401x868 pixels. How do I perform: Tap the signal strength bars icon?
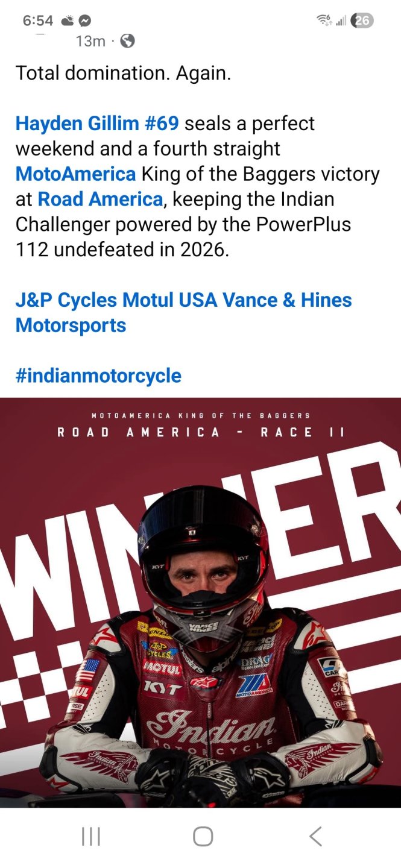coord(341,21)
